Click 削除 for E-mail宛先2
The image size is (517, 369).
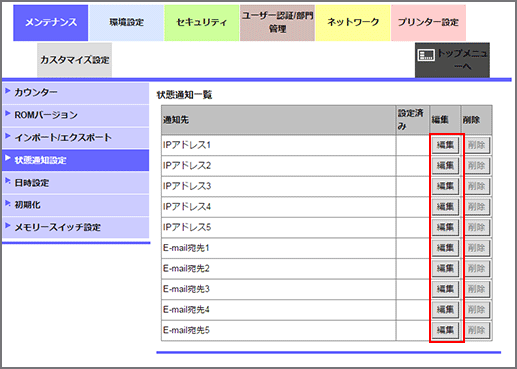477,269
